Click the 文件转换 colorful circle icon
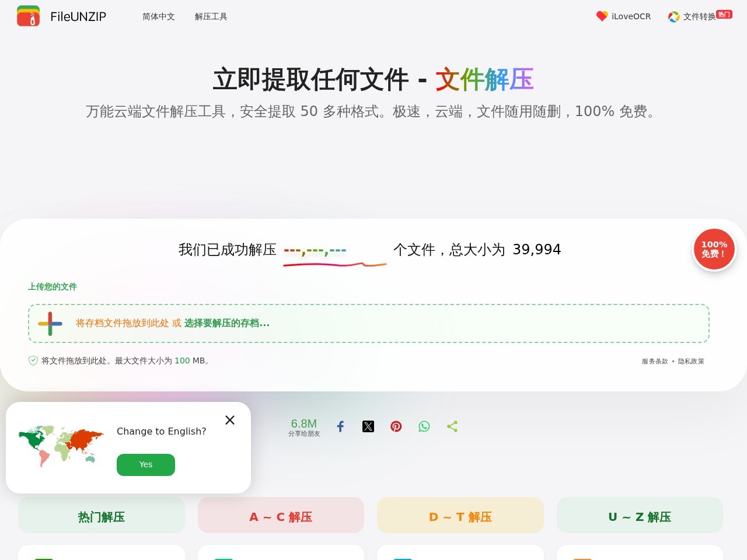Image resolution: width=747 pixels, height=560 pixels. [x=674, y=17]
